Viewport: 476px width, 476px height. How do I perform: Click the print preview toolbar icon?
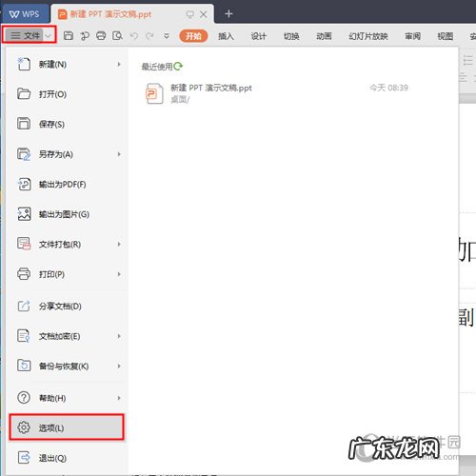coord(117,35)
